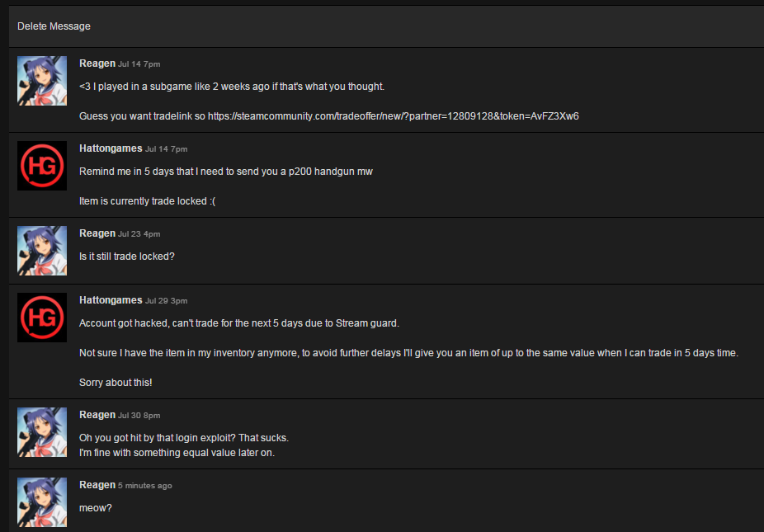Open Reagen's avatar on Jul 30 message
764x532 pixels.
coord(42,432)
